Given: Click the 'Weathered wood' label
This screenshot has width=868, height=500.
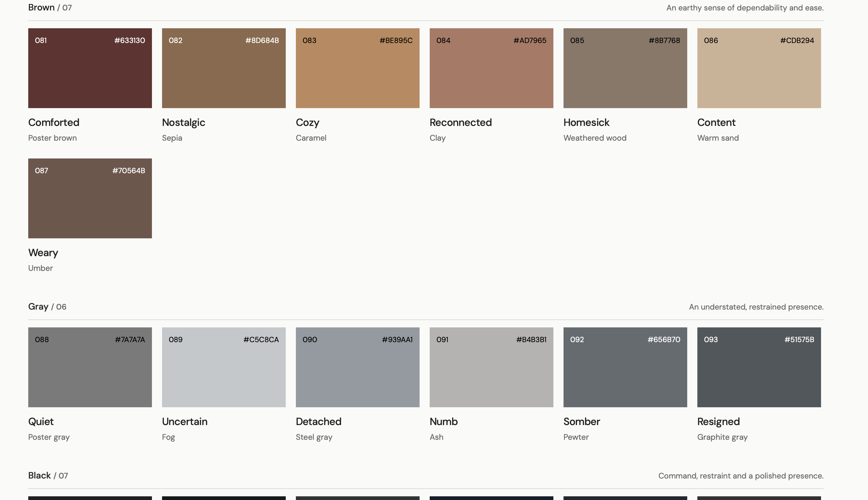Looking at the screenshot, I should [x=595, y=138].
